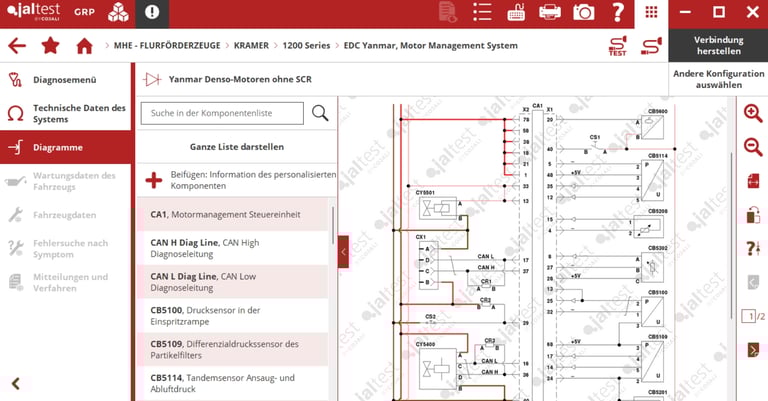The height and width of the screenshot is (401, 768).
Task: Open the on-screen keyboard icon
Action: (516, 12)
